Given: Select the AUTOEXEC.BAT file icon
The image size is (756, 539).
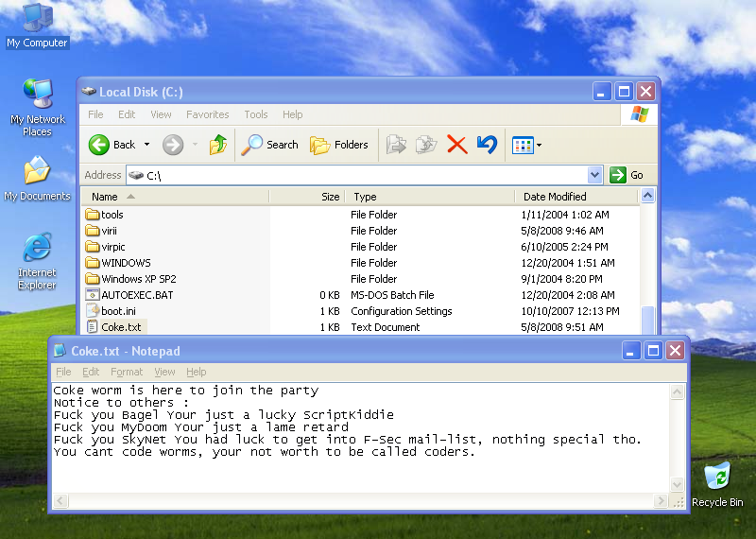Looking at the screenshot, I should click(92, 294).
